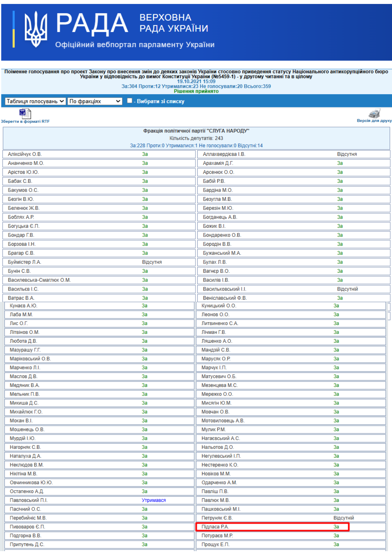Select deputy name "Підласа Р.А."
Image resolution: width=392 pixels, height=555 pixels.
[x=215, y=527]
